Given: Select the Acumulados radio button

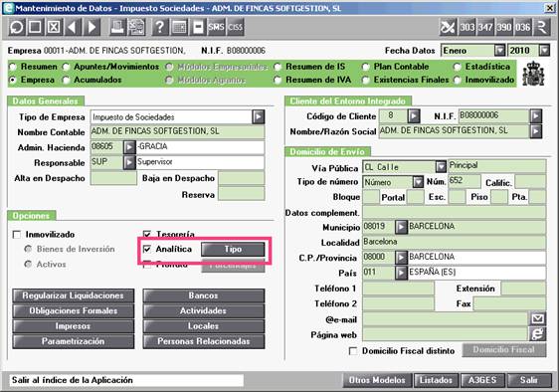Looking at the screenshot, I should (x=66, y=81).
